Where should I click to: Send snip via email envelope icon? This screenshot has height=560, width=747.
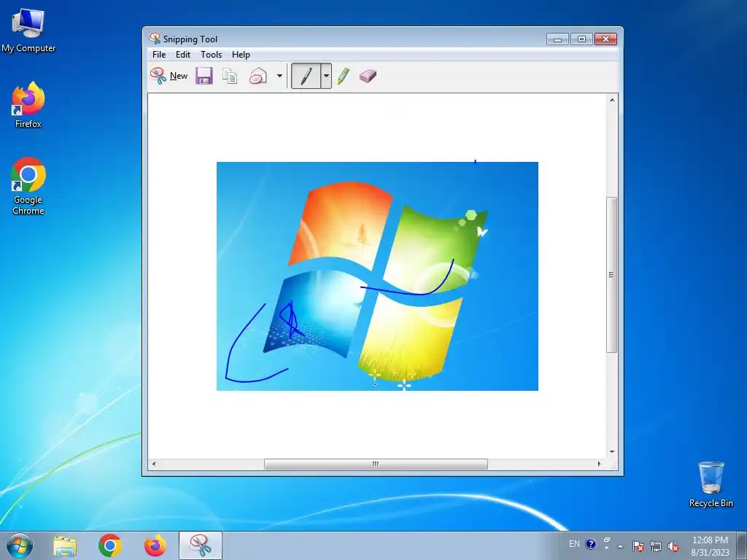coord(258,76)
